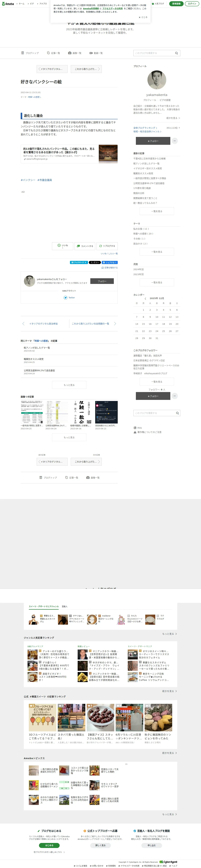
Task: Click the リブログする button
Action: click(107, 246)
